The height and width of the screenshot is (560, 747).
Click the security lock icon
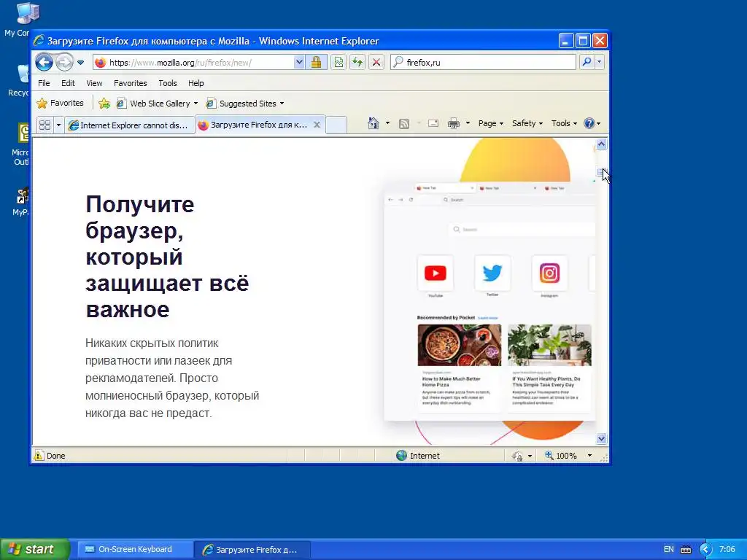point(317,63)
